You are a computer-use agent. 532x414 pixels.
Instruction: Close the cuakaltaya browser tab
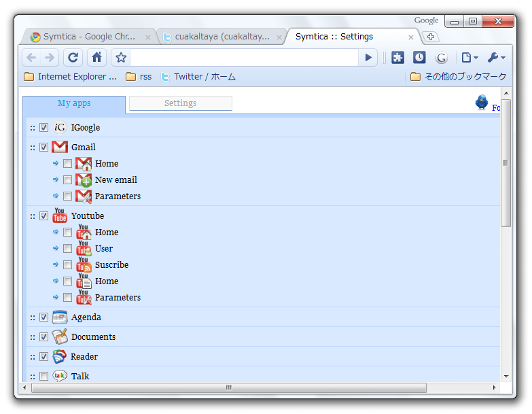click(279, 37)
